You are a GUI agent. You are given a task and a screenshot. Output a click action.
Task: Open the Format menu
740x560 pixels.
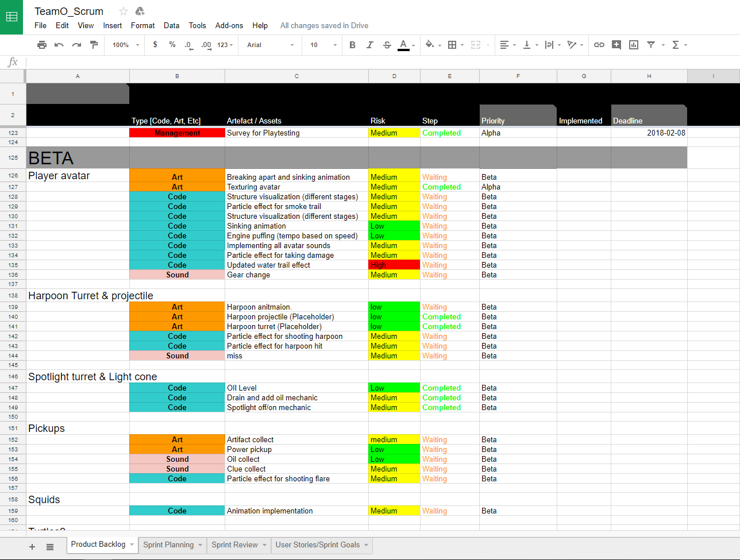142,25
